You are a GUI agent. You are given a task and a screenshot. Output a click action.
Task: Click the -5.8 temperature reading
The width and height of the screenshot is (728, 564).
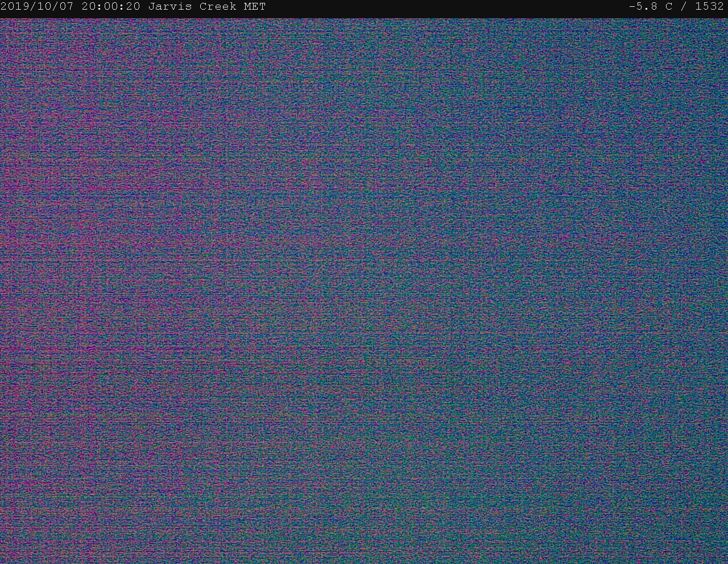[x=643, y=7]
